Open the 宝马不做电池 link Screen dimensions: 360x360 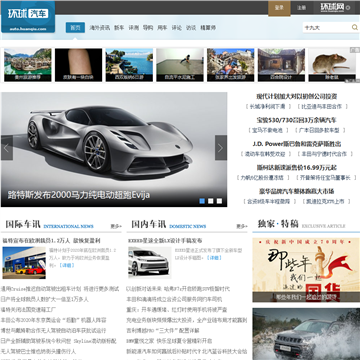pyautogui.click(x=268, y=130)
